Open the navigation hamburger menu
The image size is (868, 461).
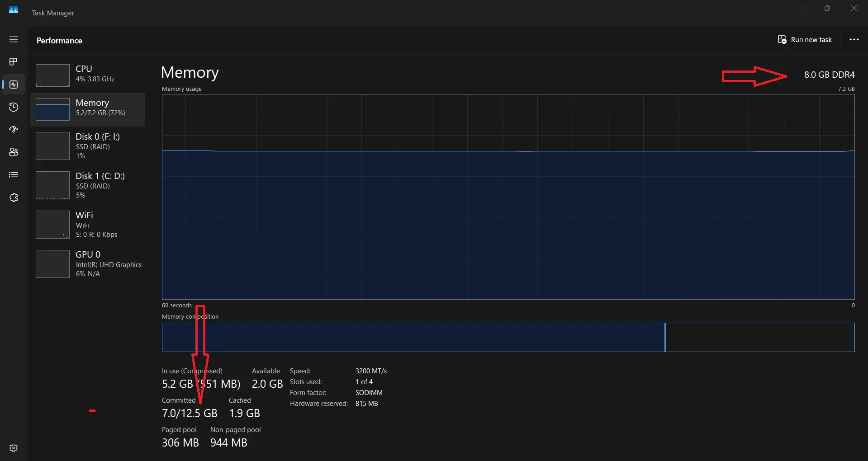coord(14,39)
